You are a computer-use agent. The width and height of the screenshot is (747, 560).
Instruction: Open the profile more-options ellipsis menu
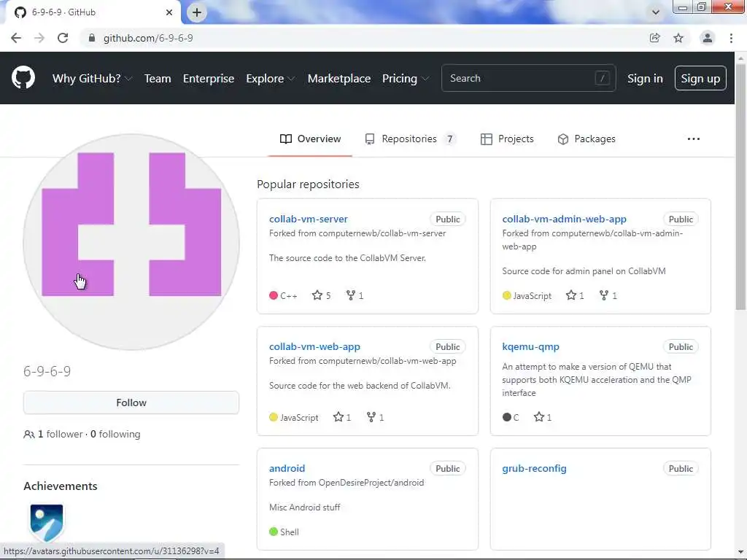tap(694, 139)
